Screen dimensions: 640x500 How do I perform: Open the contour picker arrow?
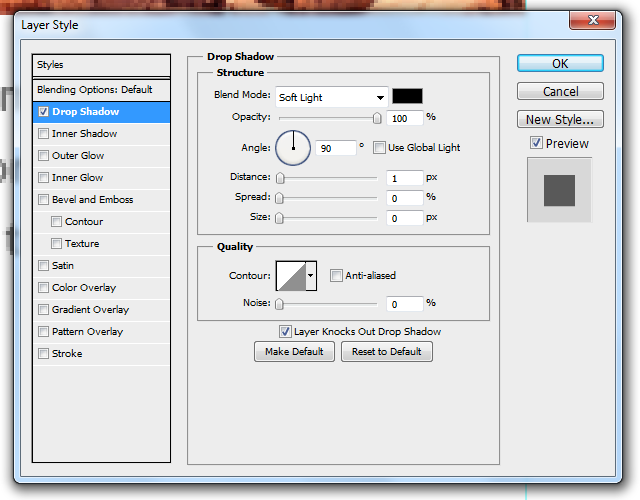(x=311, y=276)
